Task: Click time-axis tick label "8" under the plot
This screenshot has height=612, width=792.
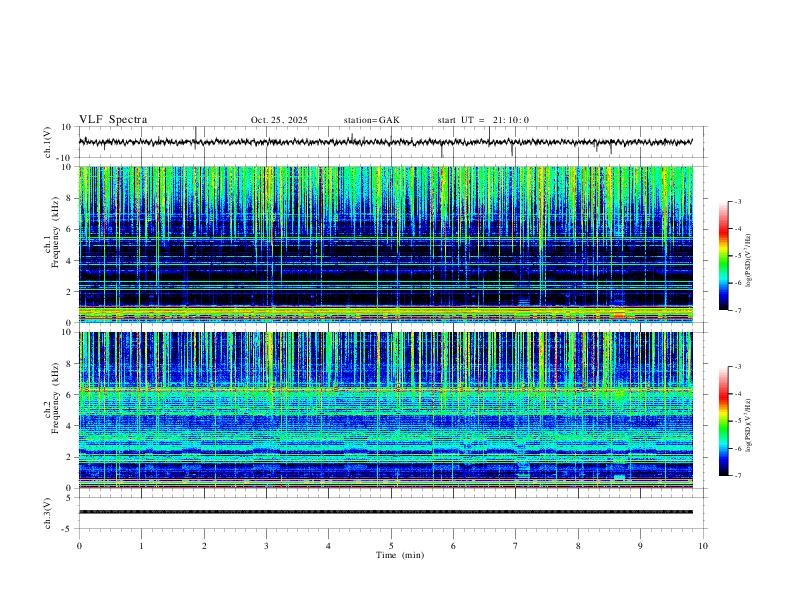Action: coord(578,546)
